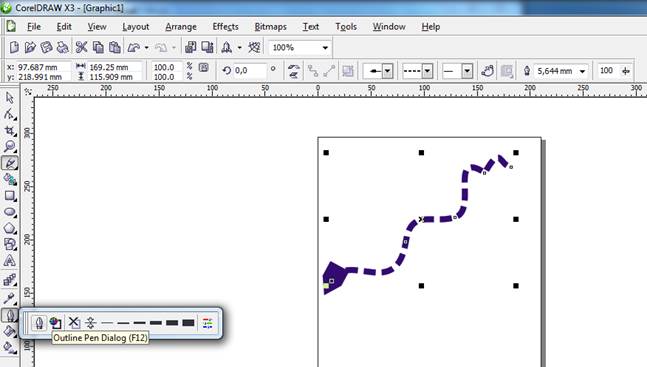Click the freehand smoothing value 100
The image size is (647, 367).
pyautogui.click(x=606, y=71)
